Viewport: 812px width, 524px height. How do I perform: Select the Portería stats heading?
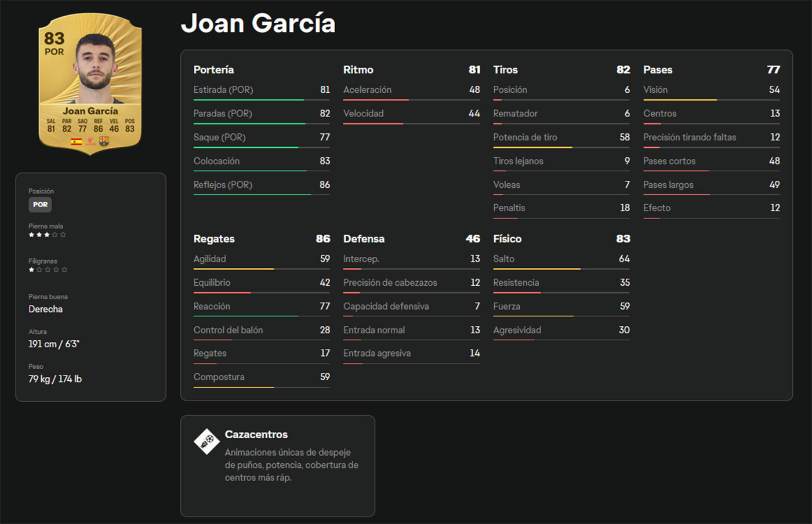click(213, 70)
